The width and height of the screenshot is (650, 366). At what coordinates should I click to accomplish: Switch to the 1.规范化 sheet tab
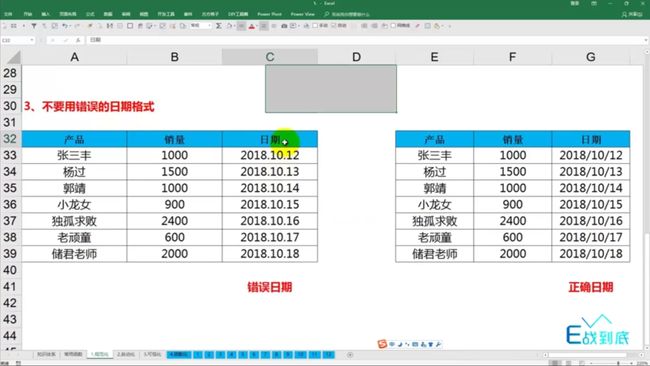(x=99, y=355)
